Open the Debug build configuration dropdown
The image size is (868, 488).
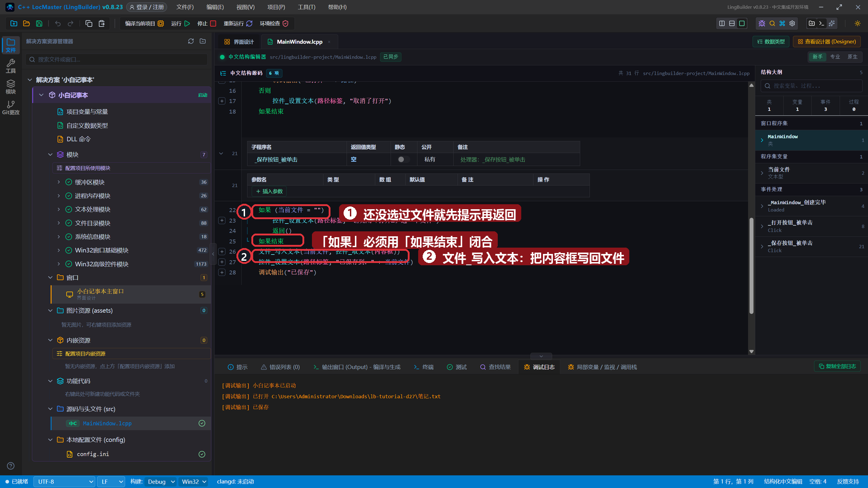160,482
